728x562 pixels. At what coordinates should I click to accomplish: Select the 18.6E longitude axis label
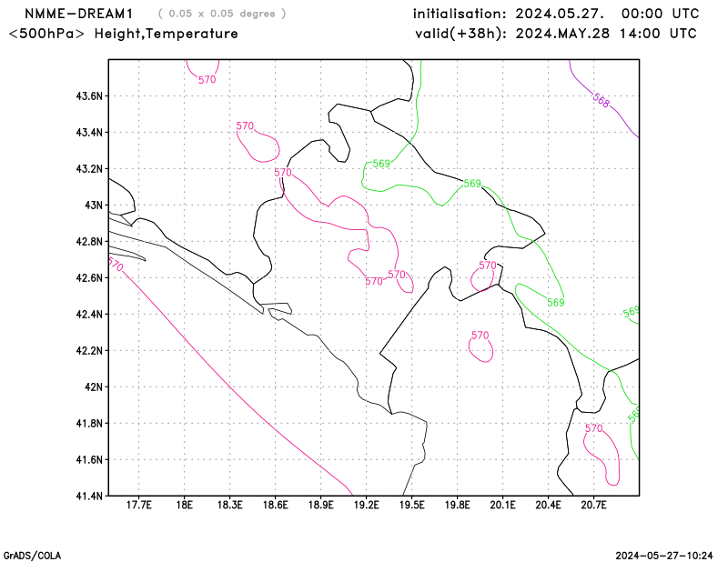[x=276, y=505]
